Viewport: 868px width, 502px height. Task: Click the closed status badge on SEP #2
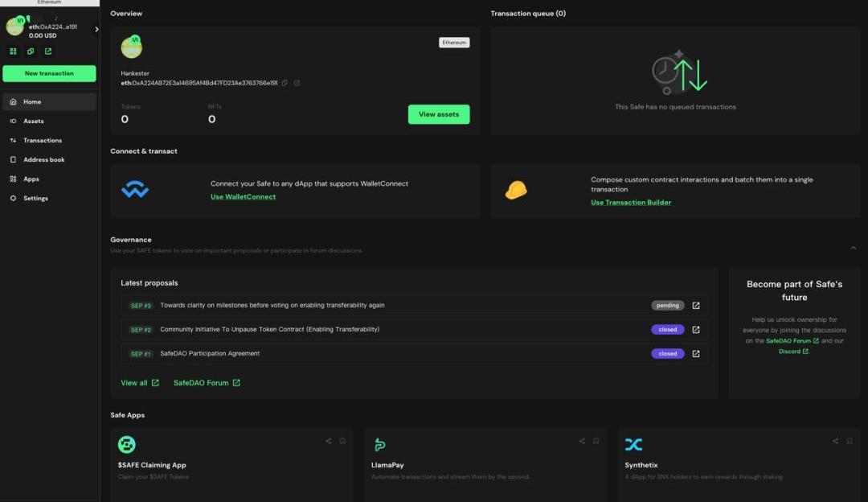pyautogui.click(x=668, y=330)
